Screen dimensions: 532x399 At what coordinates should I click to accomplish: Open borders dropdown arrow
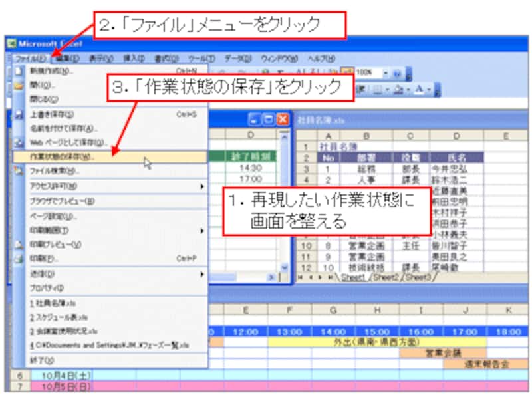click(x=387, y=90)
